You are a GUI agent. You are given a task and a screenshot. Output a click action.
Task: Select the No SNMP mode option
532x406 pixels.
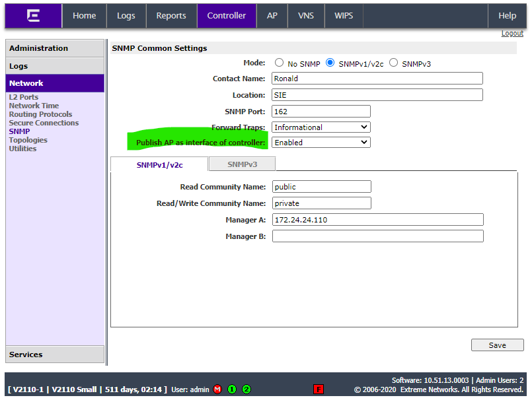point(279,63)
